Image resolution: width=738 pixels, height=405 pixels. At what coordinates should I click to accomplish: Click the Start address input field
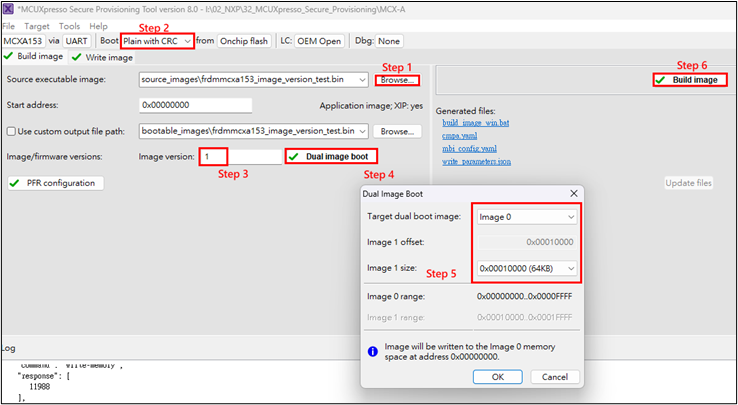195,105
